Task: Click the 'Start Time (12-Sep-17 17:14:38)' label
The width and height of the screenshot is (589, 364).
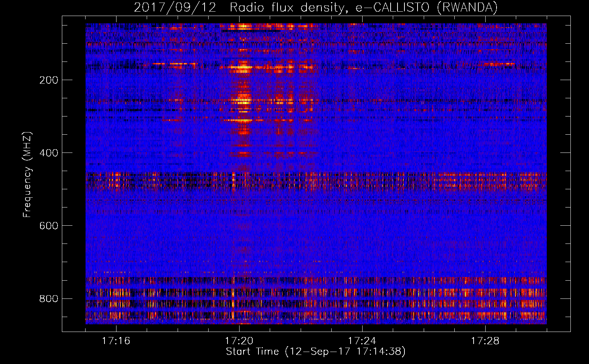Action: (316, 352)
